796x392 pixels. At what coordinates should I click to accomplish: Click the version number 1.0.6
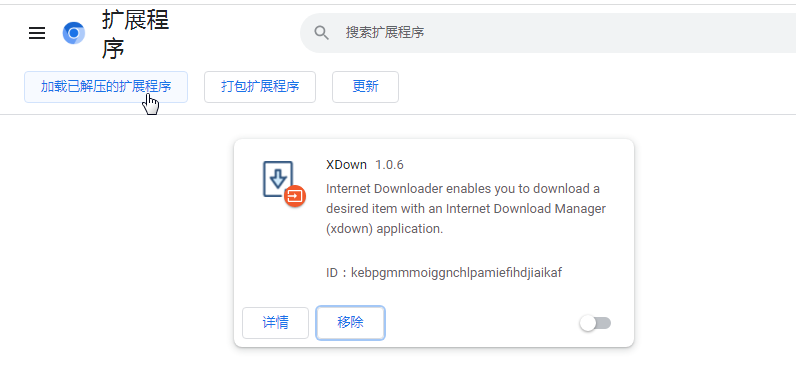click(389, 165)
